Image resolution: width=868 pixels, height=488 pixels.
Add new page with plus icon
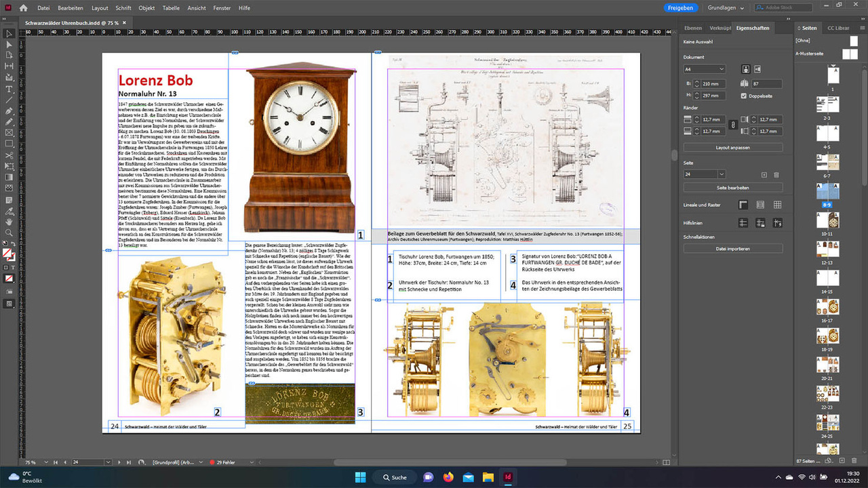[x=764, y=175]
